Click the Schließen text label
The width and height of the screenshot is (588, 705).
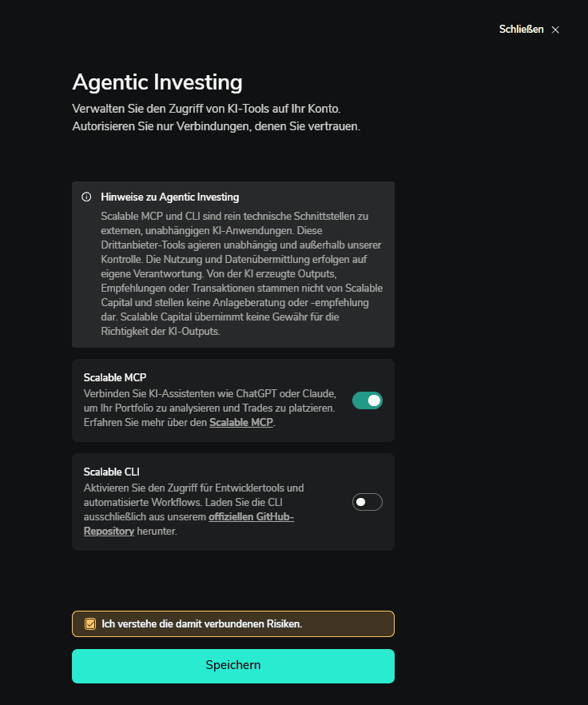521,30
